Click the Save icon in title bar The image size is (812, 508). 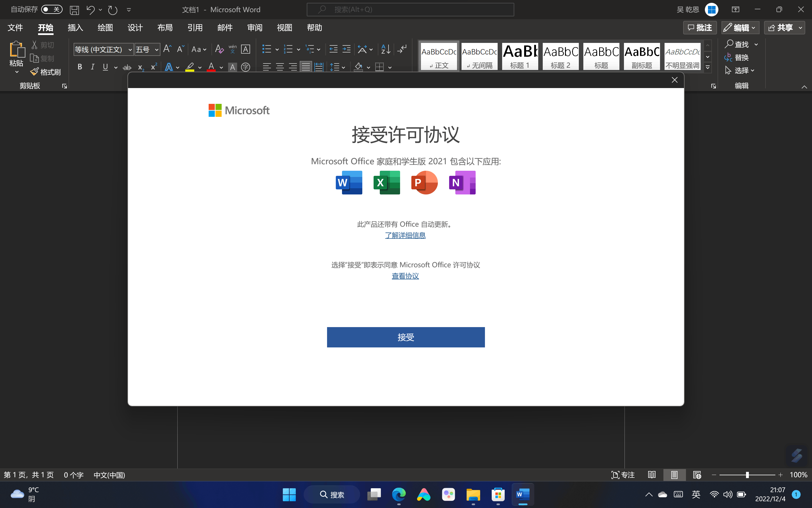coord(74,10)
